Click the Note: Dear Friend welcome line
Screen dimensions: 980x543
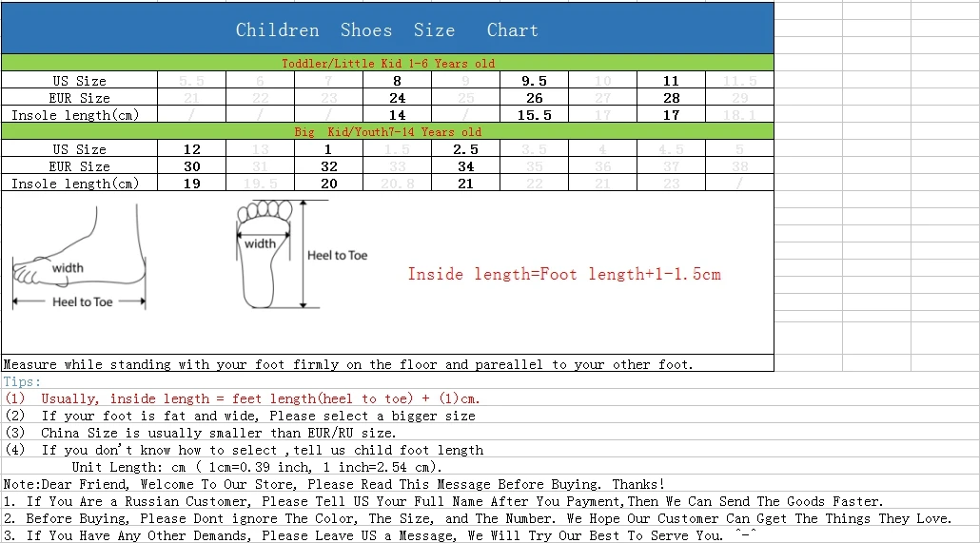tap(334, 484)
